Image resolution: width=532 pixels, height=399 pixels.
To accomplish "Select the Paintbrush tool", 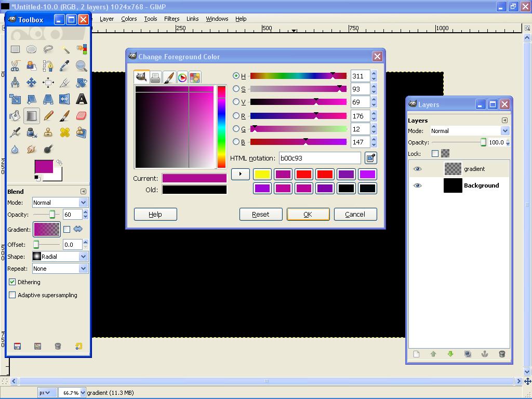I will coord(65,116).
